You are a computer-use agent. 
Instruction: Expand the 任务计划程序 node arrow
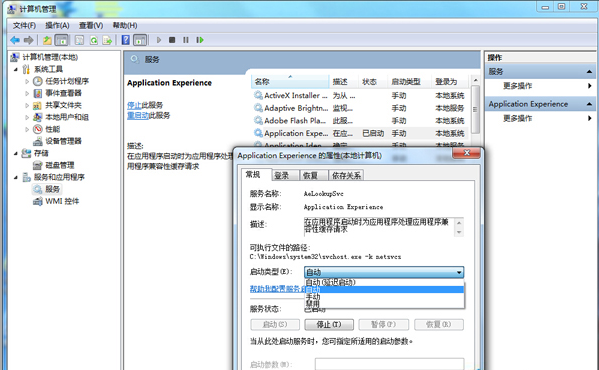pos(27,81)
